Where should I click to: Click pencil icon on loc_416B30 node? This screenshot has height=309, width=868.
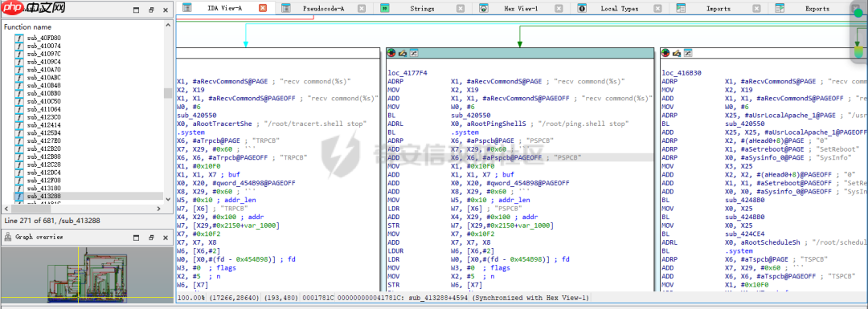tap(677, 53)
